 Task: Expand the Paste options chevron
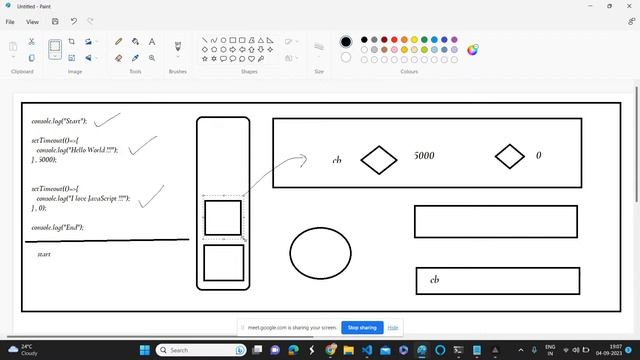coord(13,57)
